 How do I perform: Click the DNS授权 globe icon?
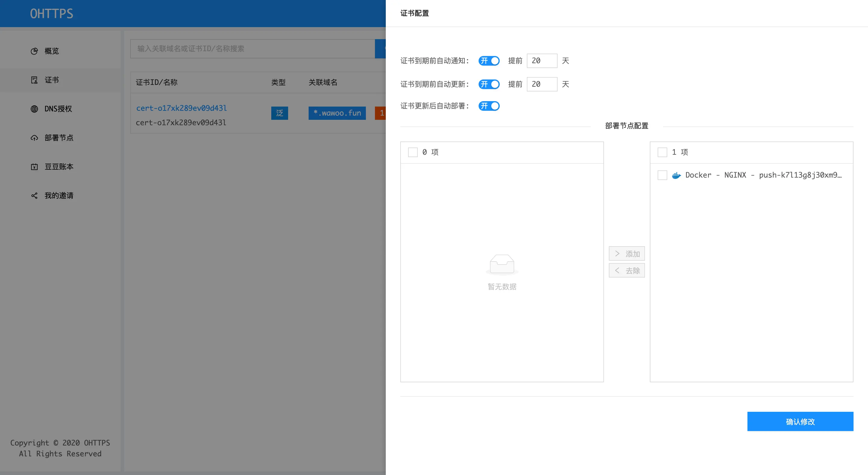34,109
